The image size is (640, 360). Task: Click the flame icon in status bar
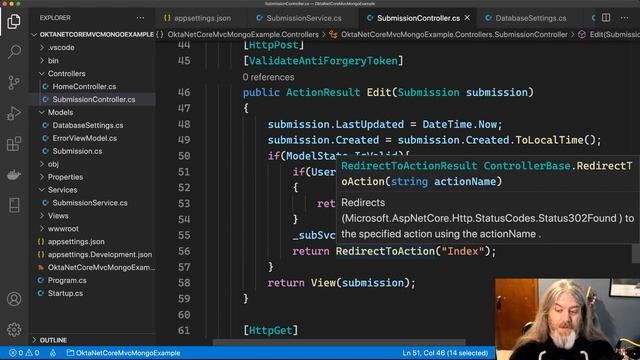53,353
